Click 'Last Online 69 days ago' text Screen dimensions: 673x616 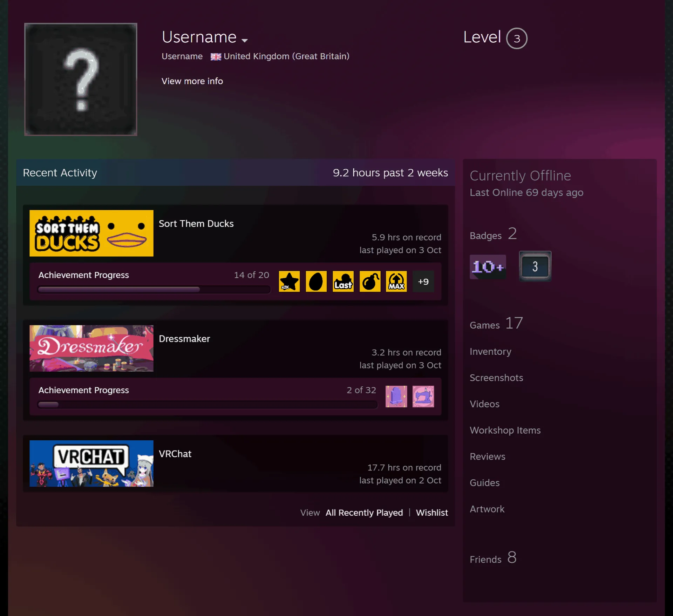coord(526,192)
